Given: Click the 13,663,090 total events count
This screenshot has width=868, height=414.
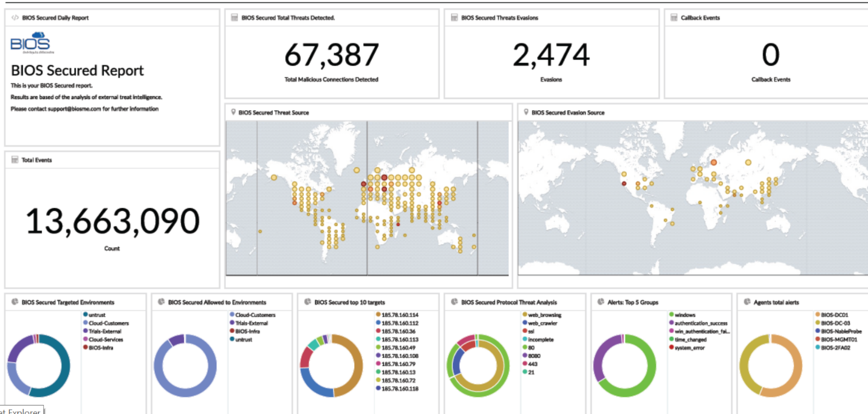Looking at the screenshot, I should point(112,220).
